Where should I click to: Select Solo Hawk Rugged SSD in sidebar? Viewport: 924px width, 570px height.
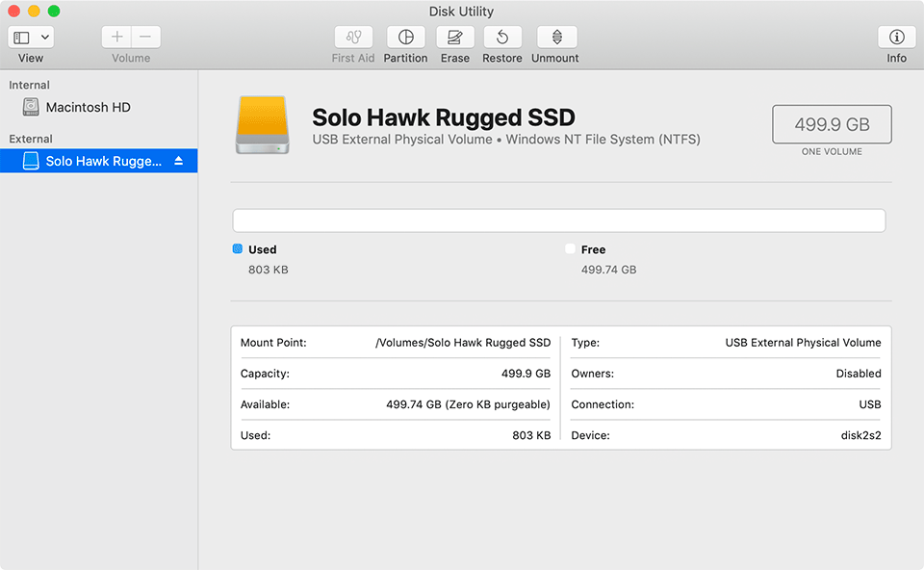pyautogui.click(x=103, y=162)
